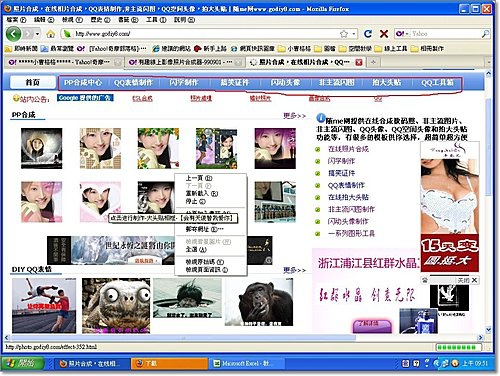The height and width of the screenshot is (376, 500).
Task: Select QQ工具箱 in the navigation bar
Action: point(437,82)
